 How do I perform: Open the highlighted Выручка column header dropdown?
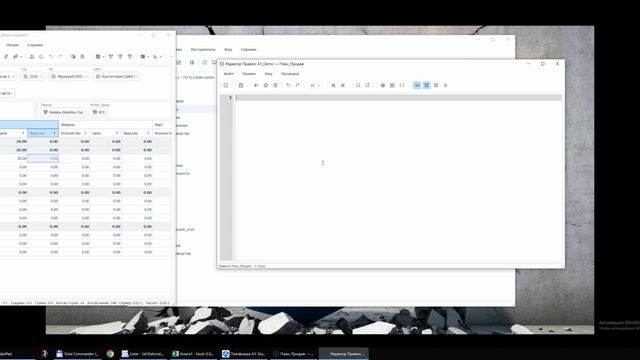[x=54, y=133]
